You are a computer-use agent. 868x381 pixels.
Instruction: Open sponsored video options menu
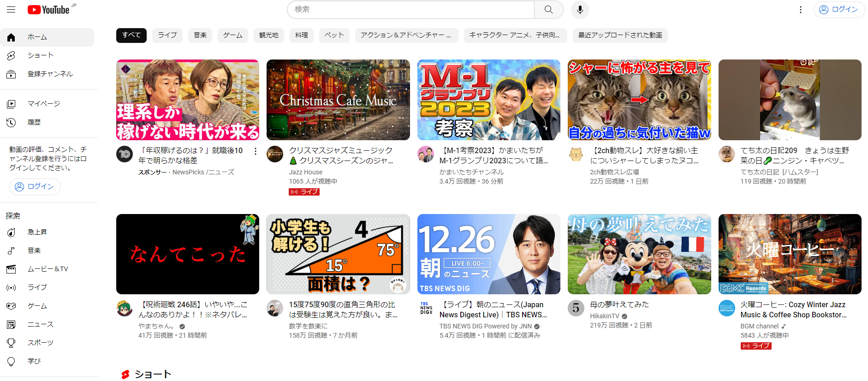click(x=255, y=151)
